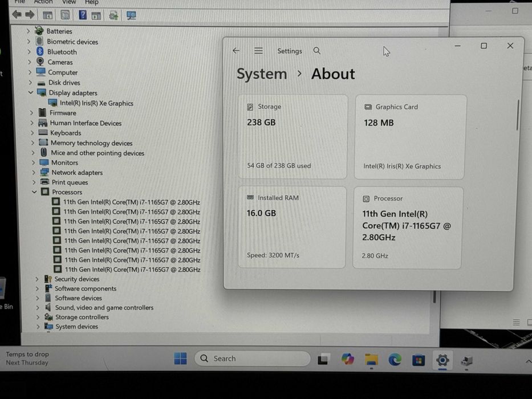This screenshot has height=399, width=532.
Task: Click the Installed RAM card showing 16.0 GB
Action: coord(292,227)
